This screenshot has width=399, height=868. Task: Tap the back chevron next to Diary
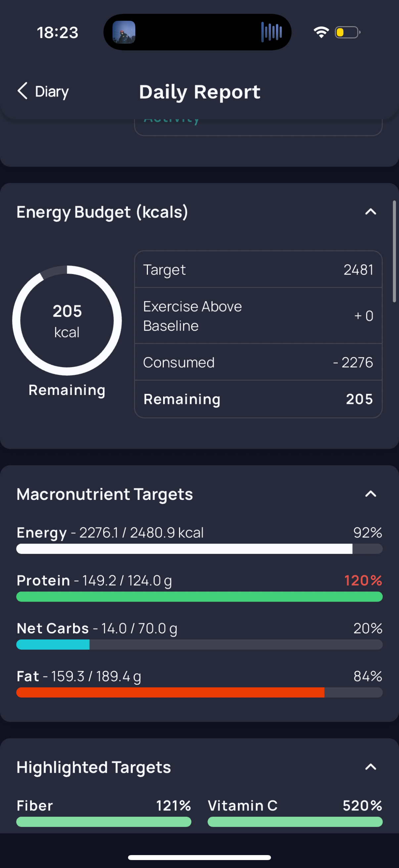point(22,91)
